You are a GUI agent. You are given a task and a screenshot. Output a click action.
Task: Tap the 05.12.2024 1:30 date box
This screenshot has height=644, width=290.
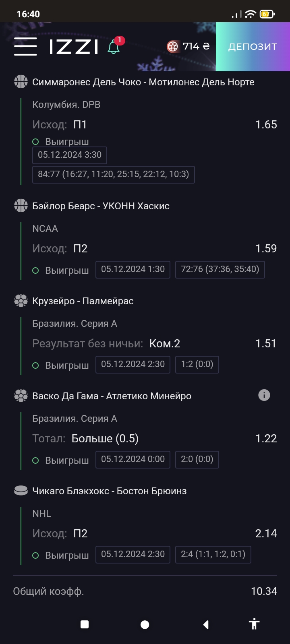133,269
